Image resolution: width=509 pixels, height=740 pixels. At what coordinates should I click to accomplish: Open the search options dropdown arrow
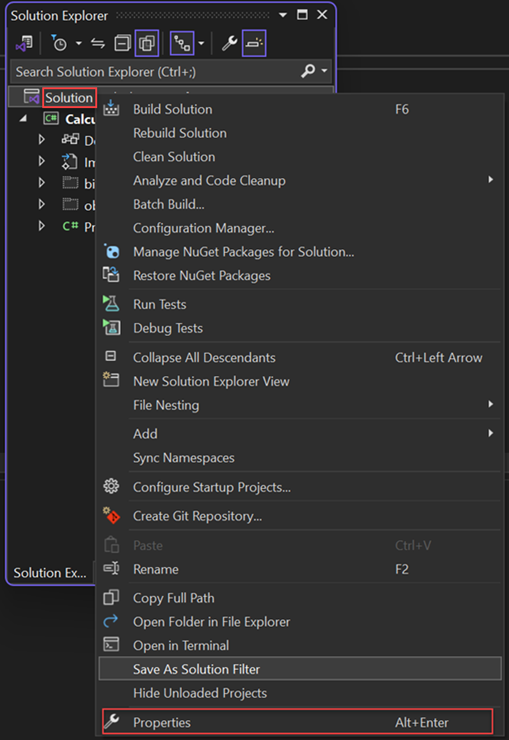pyautogui.click(x=324, y=71)
